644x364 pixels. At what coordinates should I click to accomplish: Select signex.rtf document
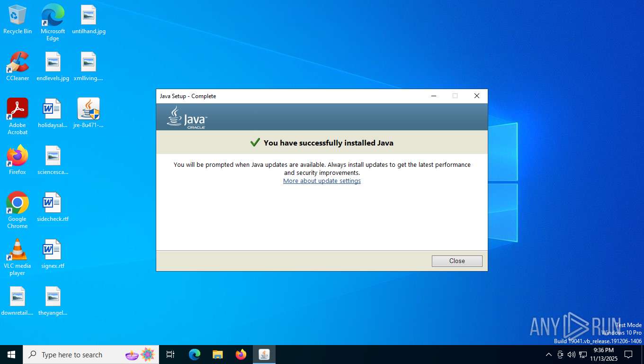(53, 254)
